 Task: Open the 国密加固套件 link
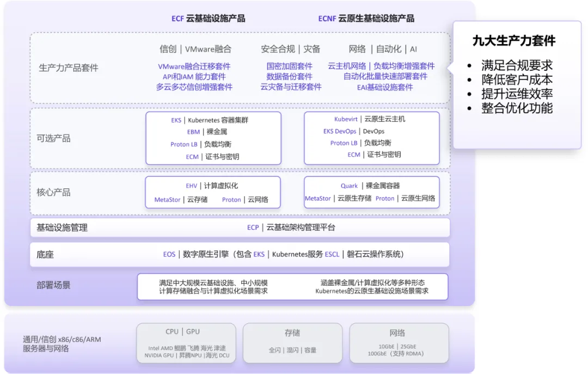(x=289, y=66)
